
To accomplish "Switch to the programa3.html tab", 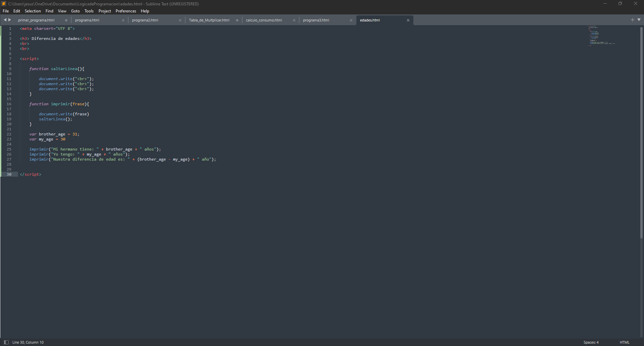I will tap(316, 20).
